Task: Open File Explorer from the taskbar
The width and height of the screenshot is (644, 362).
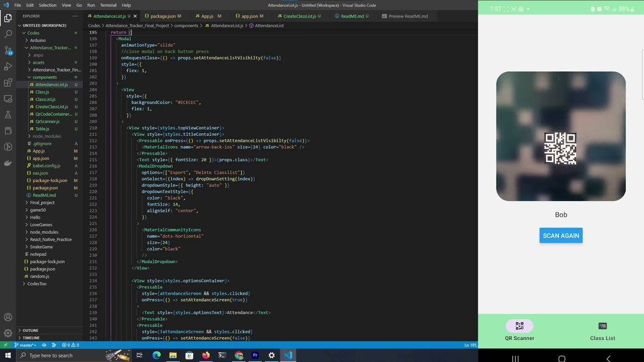Action: (173, 355)
